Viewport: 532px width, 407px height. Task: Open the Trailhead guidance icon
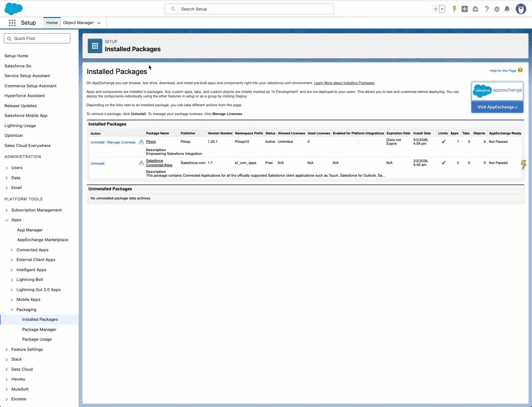pyautogui.click(x=475, y=9)
